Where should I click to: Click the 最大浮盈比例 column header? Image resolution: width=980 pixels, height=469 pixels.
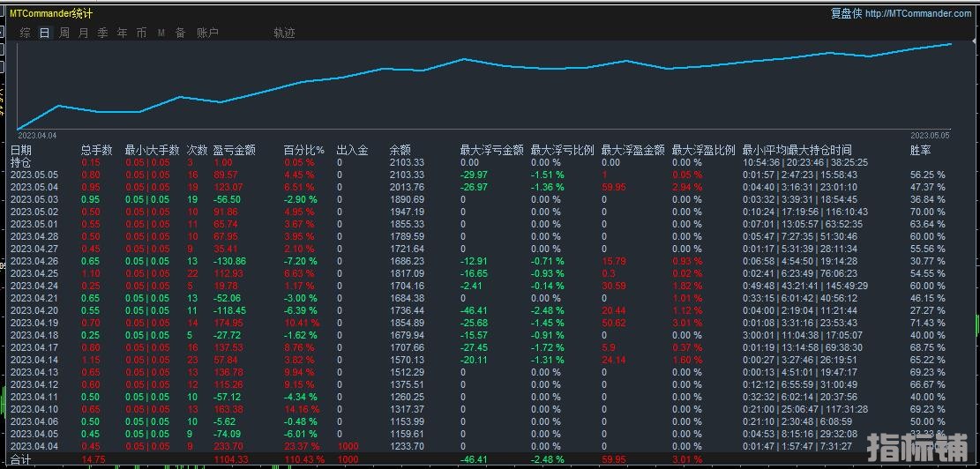(x=704, y=150)
